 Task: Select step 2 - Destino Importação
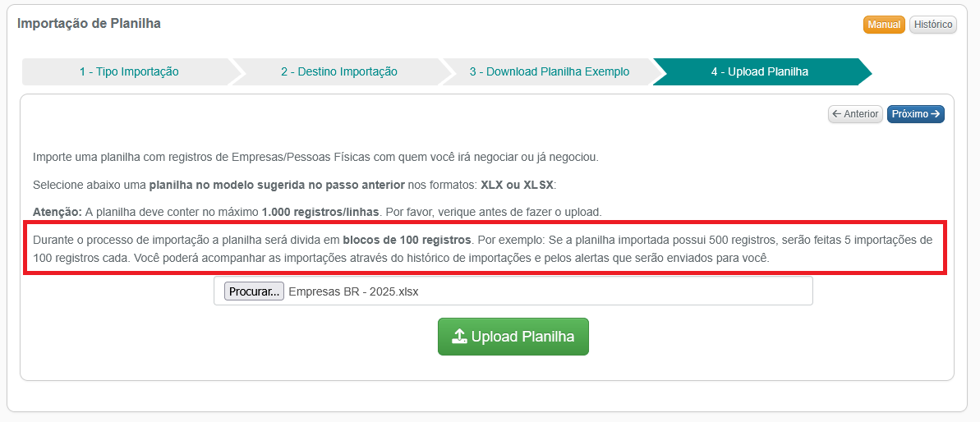coord(339,71)
